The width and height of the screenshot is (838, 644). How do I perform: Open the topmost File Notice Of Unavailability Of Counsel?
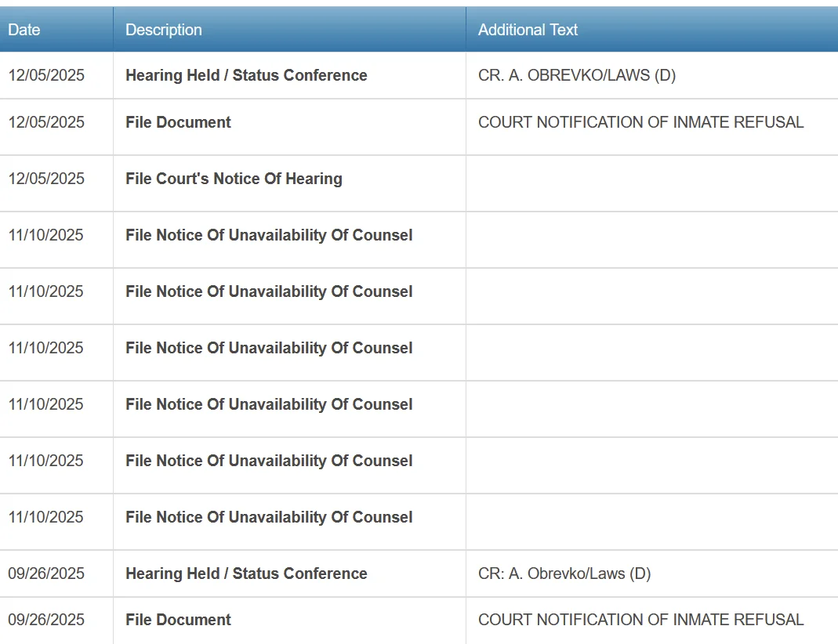(x=269, y=235)
